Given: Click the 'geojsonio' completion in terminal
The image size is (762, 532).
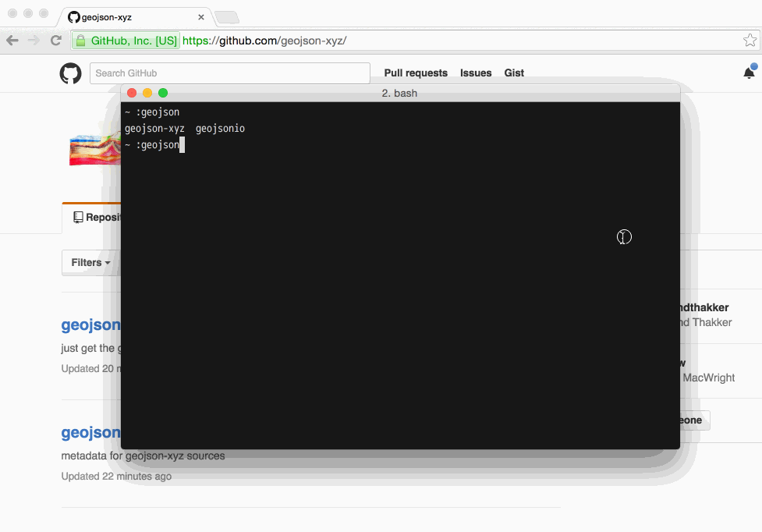Looking at the screenshot, I should [x=220, y=129].
